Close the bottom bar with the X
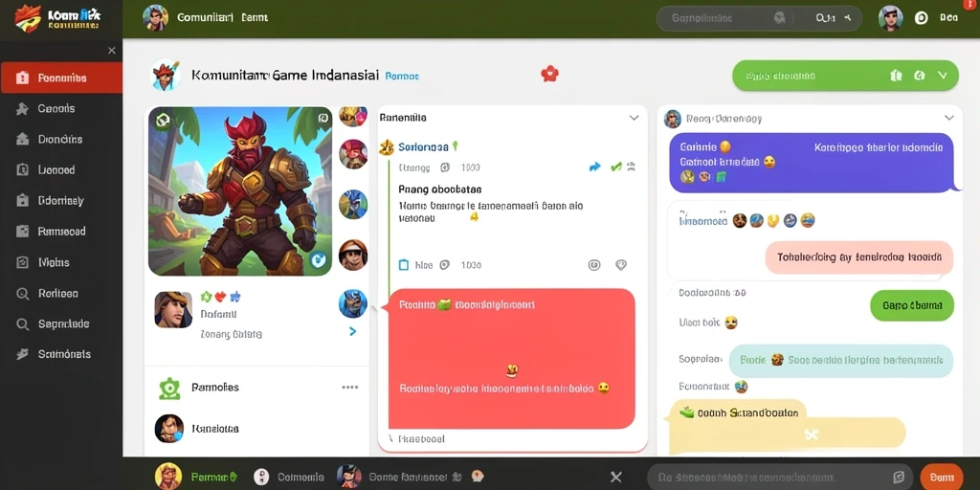The width and height of the screenshot is (980, 490). [615, 477]
